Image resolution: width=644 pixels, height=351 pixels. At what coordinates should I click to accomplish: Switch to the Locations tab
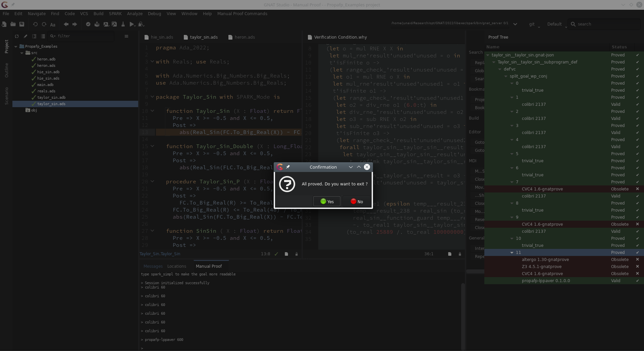[177, 266]
